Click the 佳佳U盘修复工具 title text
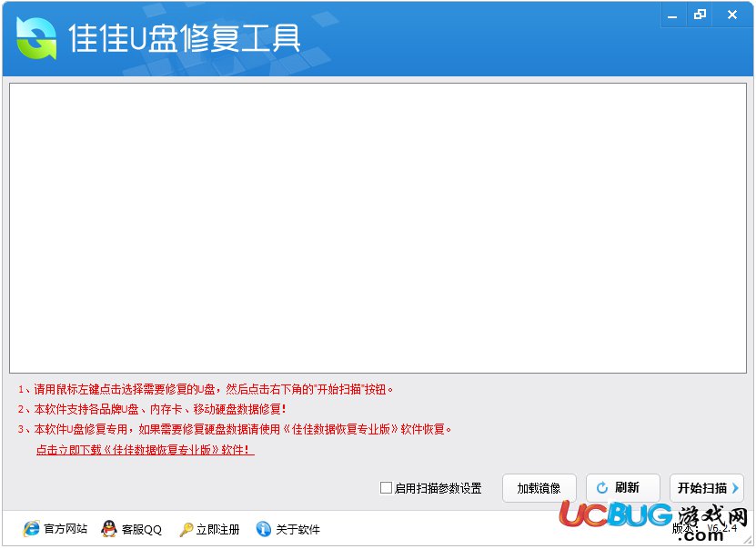 pyautogui.click(x=184, y=38)
